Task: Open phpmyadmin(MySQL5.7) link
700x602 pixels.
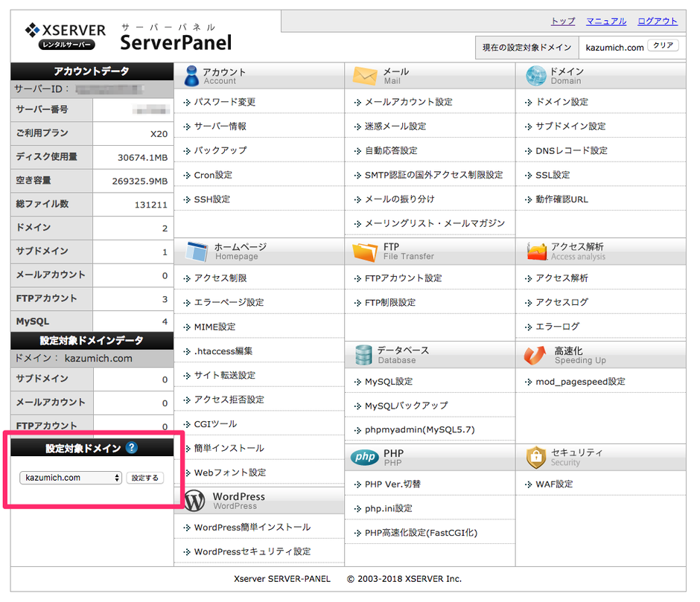Action: pyautogui.click(x=419, y=429)
